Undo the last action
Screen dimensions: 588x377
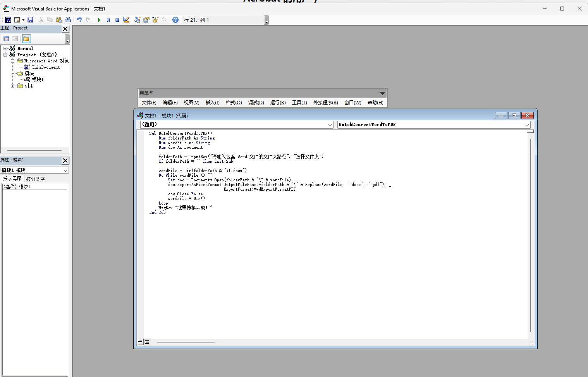pyautogui.click(x=79, y=20)
